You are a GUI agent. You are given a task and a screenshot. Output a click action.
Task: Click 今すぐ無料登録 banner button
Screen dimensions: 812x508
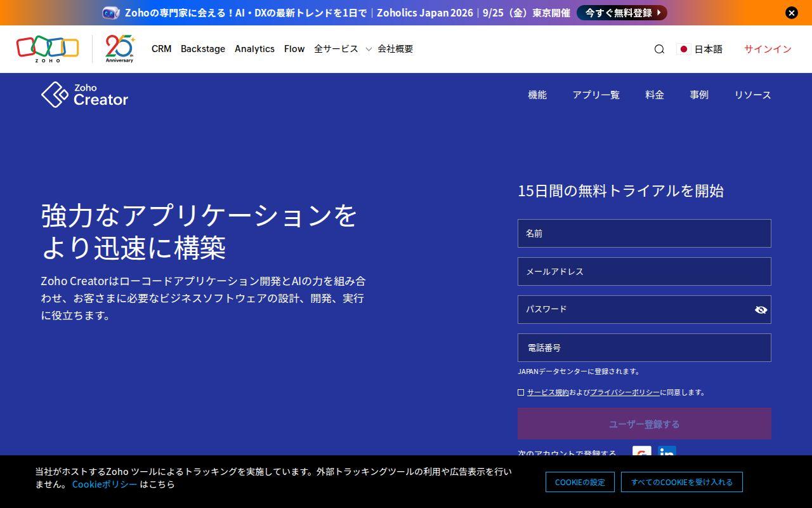coord(622,13)
